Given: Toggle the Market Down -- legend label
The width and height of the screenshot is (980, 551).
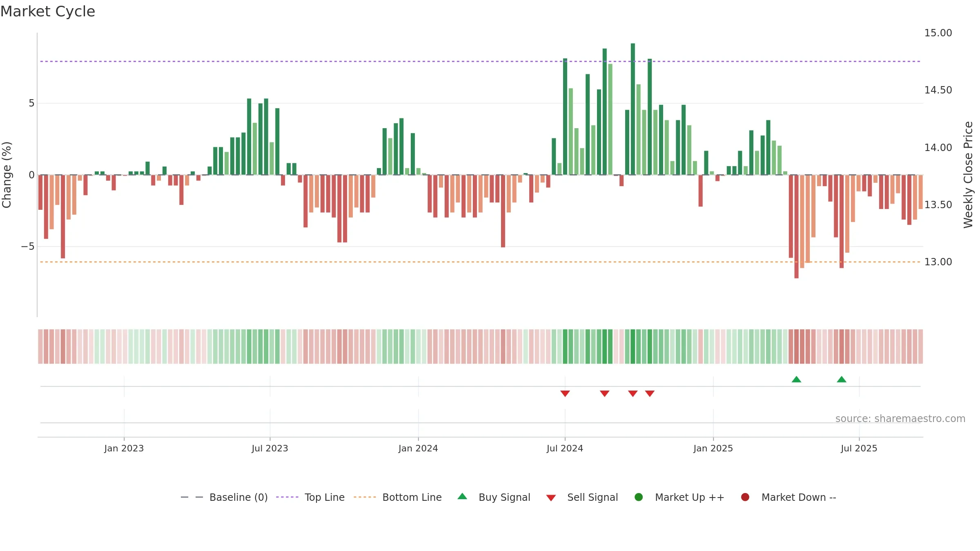Looking at the screenshot, I should point(799,498).
